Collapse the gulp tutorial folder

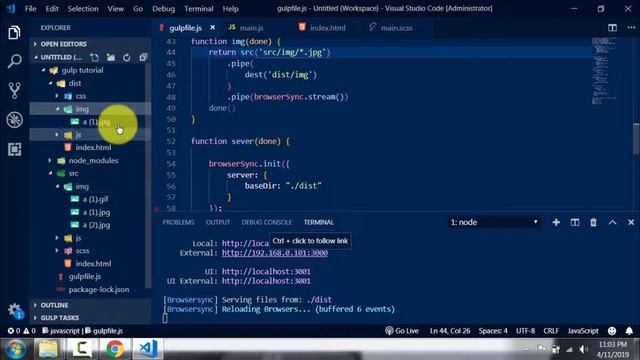coord(82,70)
